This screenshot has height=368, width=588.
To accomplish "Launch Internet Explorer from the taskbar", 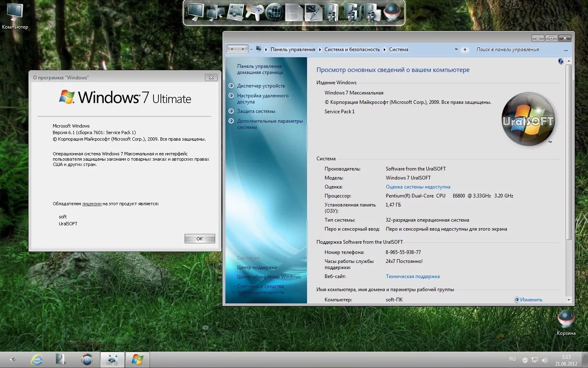I will click(x=37, y=360).
